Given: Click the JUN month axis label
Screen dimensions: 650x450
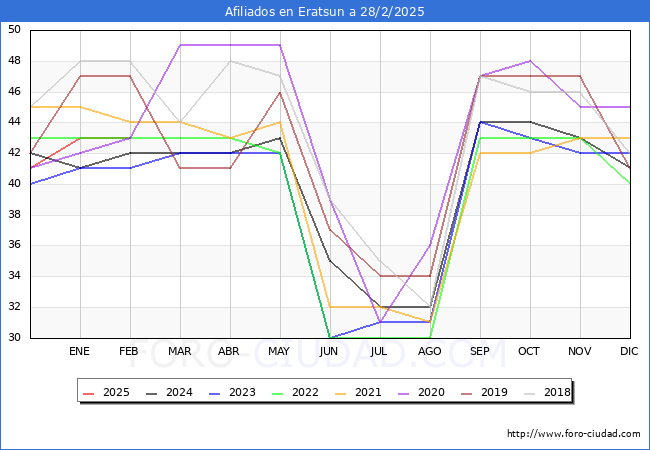Looking at the screenshot, I should click(329, 351).
